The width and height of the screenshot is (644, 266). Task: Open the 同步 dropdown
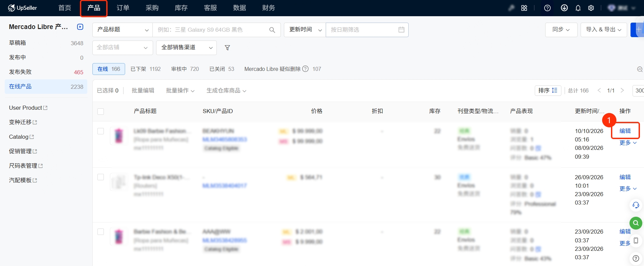[561, 30]
